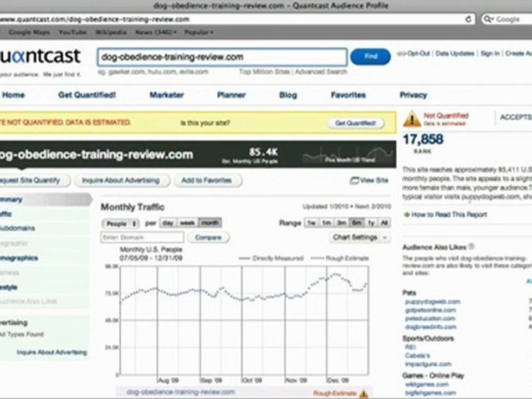Open the Privacy nav item
This screenshot has height=399, width=532.
(413, 95)
